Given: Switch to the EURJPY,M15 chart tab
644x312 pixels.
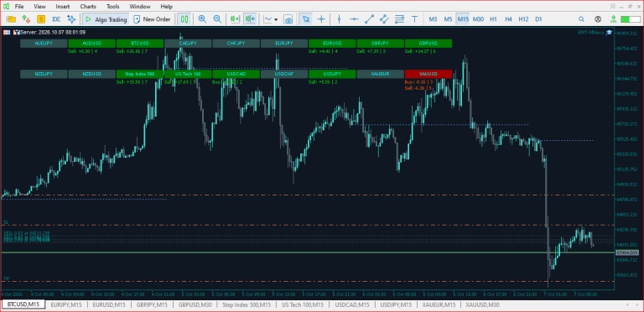Looking at the screenshot, I should pos(65,304).
